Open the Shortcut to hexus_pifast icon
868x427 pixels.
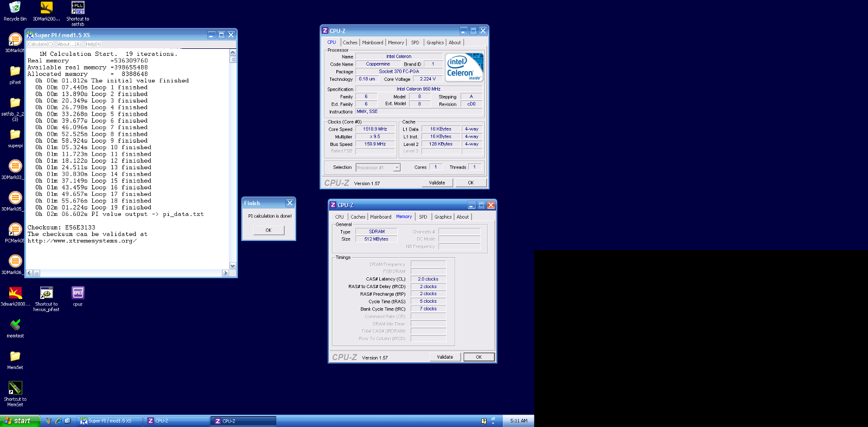pos(47,298)
